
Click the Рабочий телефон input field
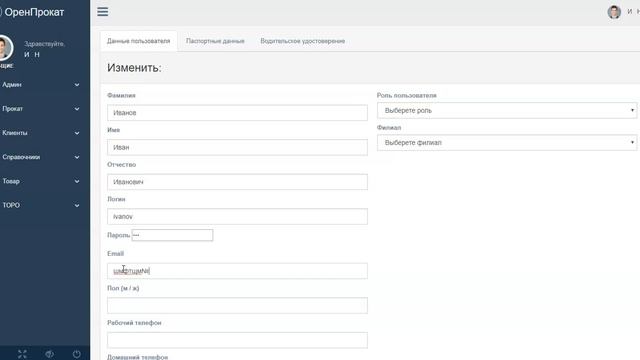pyautogui.click(x=237, y=340)
